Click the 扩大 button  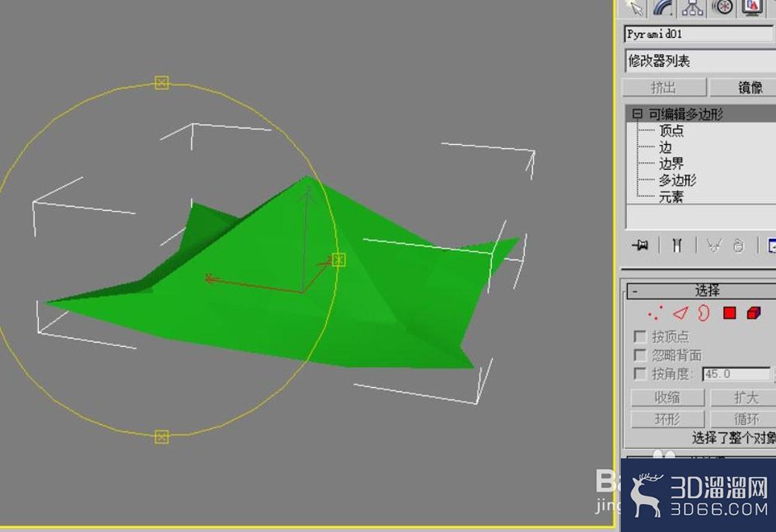click(743, 398)
